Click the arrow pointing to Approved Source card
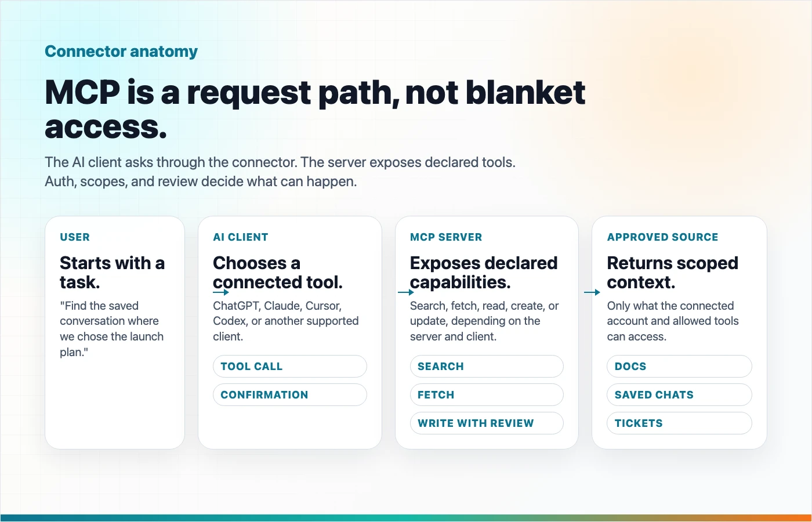The width and height of the screenshot is (812, 522). 592,292
